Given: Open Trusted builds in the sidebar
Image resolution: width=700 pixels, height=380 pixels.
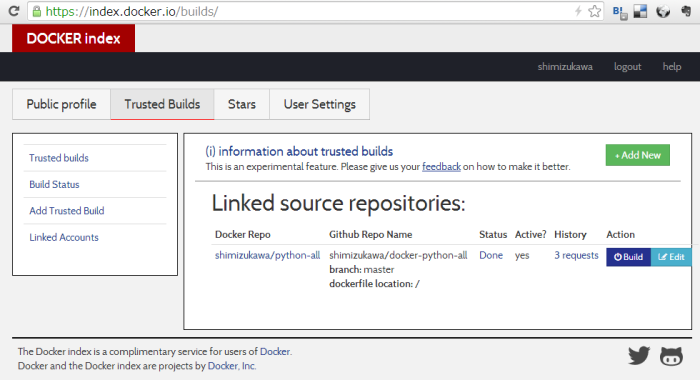Looking at the screenshot, I should (59, 158).
